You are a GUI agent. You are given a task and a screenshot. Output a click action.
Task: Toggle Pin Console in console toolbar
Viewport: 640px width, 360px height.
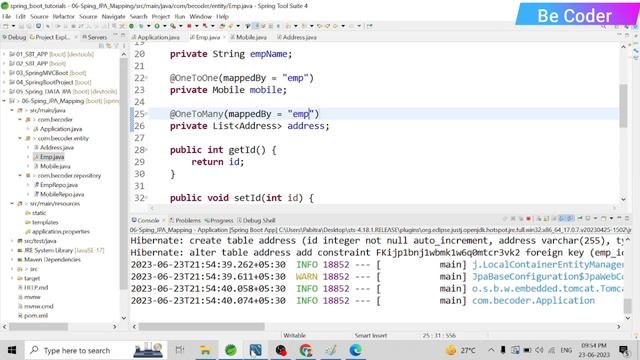point(580,219)
